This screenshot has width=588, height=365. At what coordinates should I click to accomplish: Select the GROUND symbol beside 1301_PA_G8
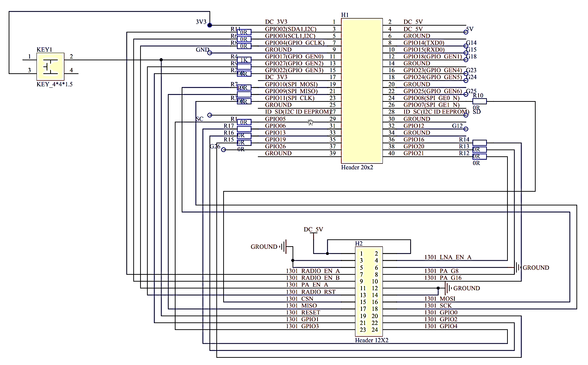(518, 268)
